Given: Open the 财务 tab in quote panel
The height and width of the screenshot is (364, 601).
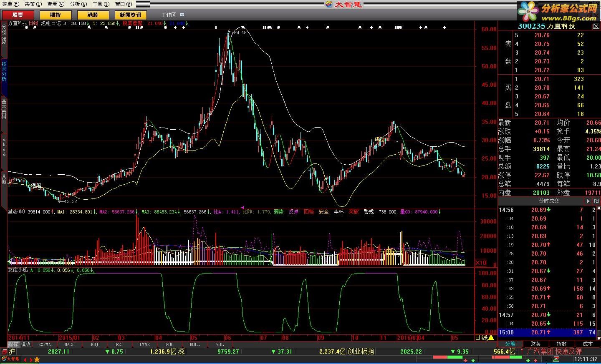Looking at the screenshot, I should click(535, 344).
